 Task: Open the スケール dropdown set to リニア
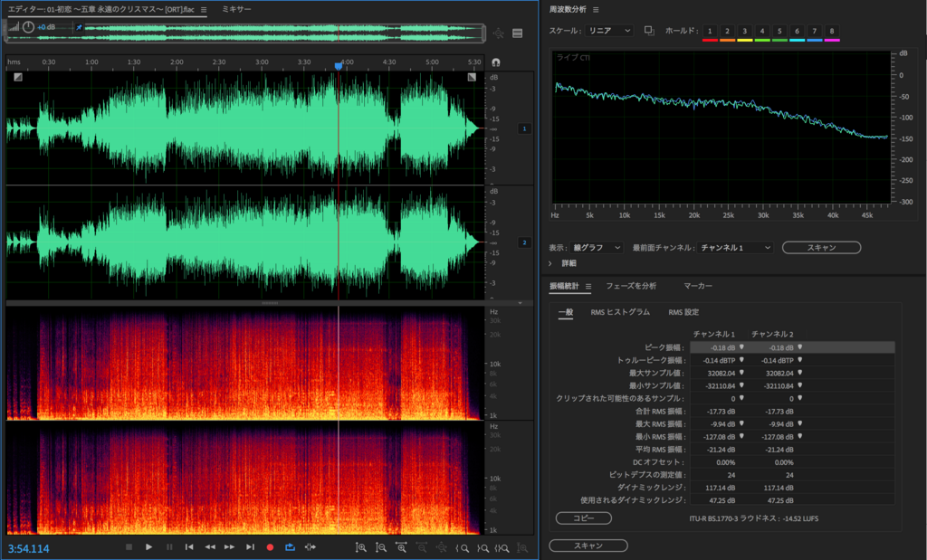(x=609, y=31)
